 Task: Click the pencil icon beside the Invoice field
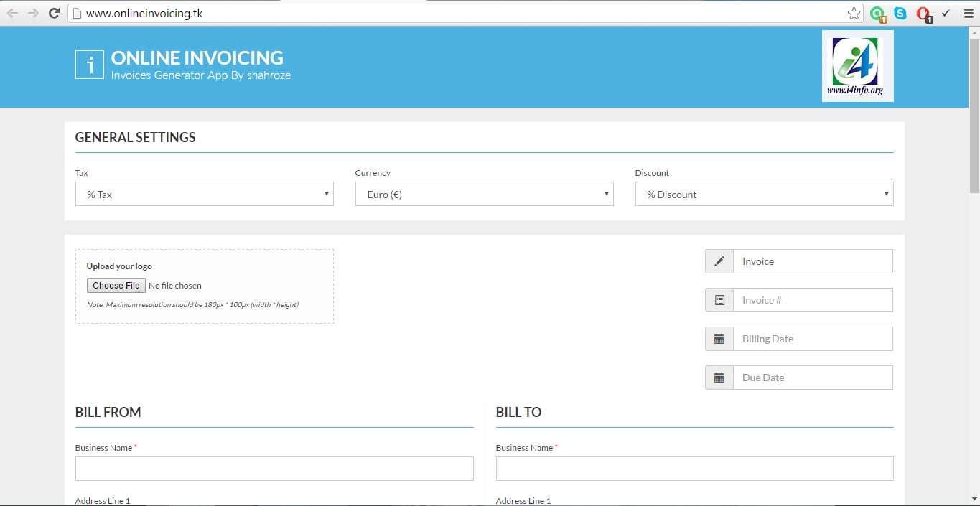coord(719,261)
